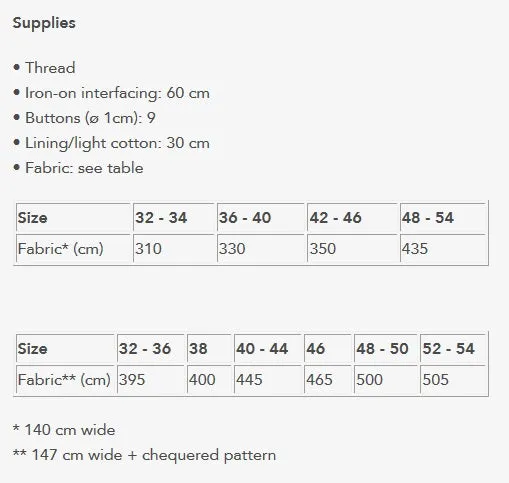The width and height of the screenshot is (509, 483).
Task: Click the 52 - 54 size header
Action: (453, 349)
